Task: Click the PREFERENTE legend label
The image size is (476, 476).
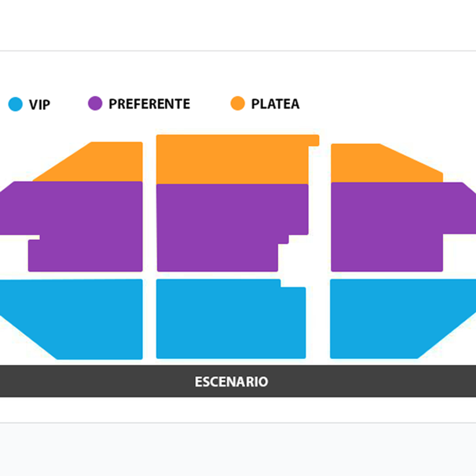Action: pos(149,104)
